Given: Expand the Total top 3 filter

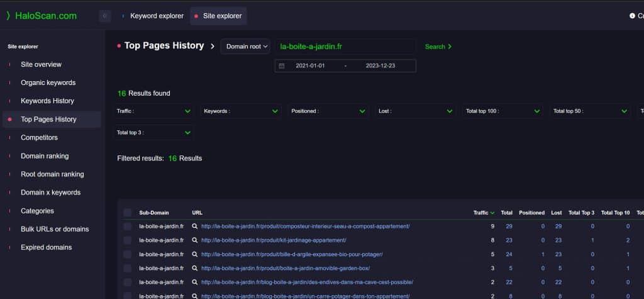Looking at the screenshot, I should click(x=153, y=132).
